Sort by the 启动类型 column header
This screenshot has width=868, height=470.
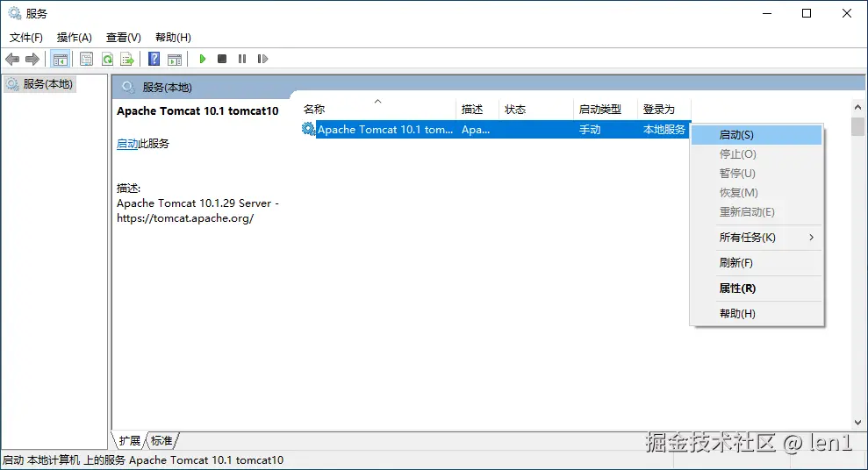point(605,110)
